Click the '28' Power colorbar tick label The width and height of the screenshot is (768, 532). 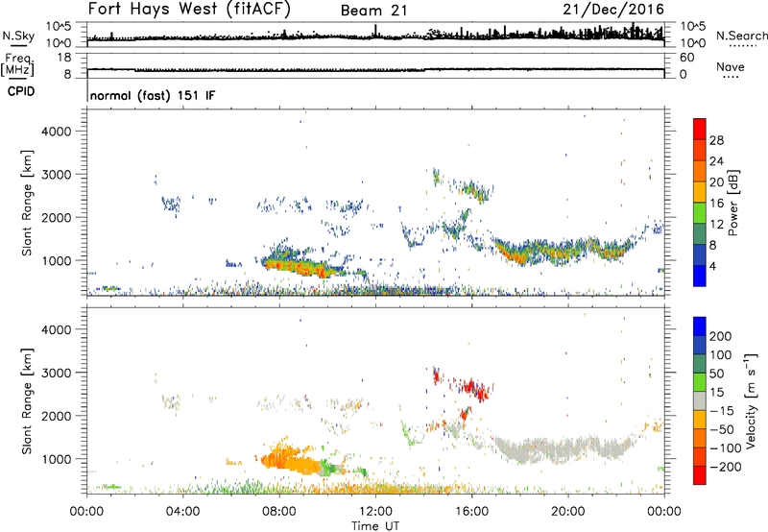tap(716, 140)
